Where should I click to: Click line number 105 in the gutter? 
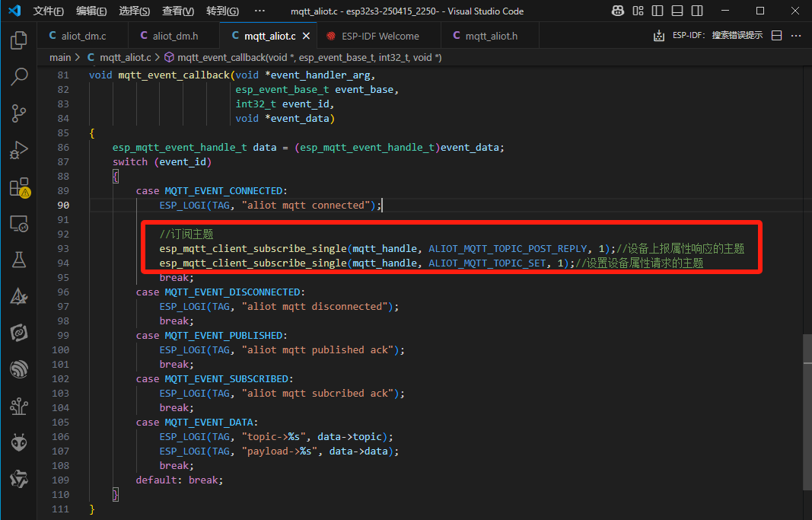(x=60, y=422)
